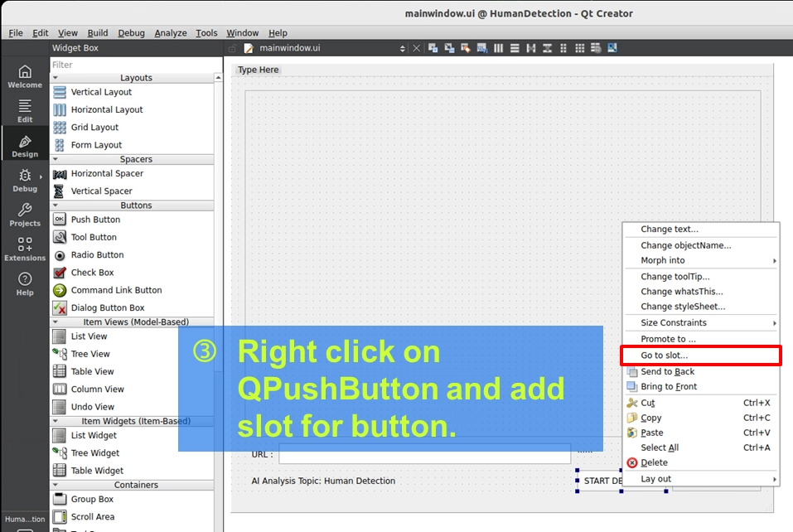Choose Delete in context menu
This screenshot has height=532, width=793.
pos(701,462)
